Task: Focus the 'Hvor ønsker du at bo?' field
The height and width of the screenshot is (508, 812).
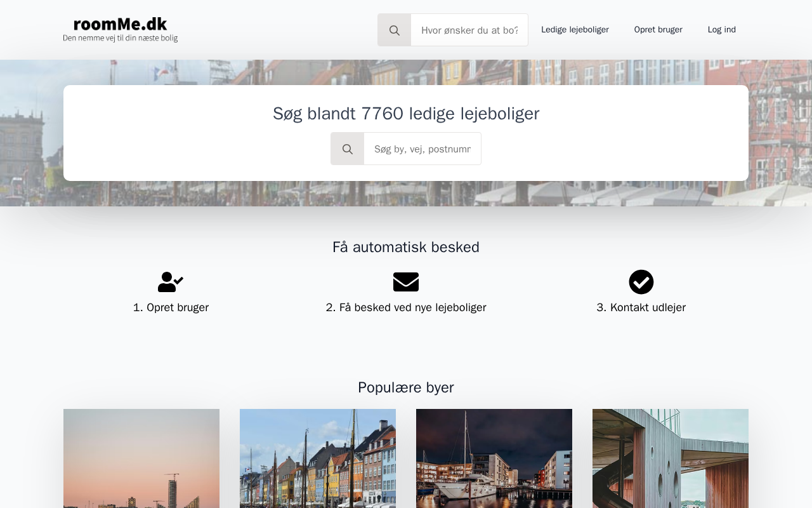Action: [x=469, y=30]
